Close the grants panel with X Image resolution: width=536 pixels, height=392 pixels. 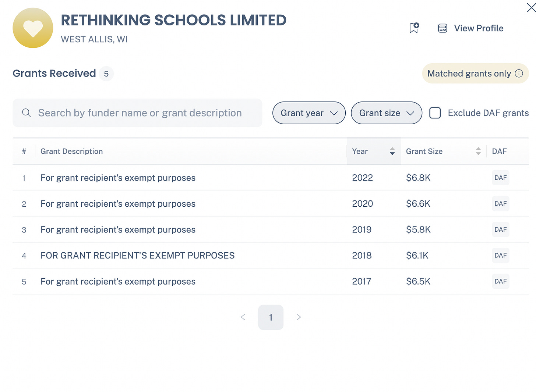click(x=531, y=7)
